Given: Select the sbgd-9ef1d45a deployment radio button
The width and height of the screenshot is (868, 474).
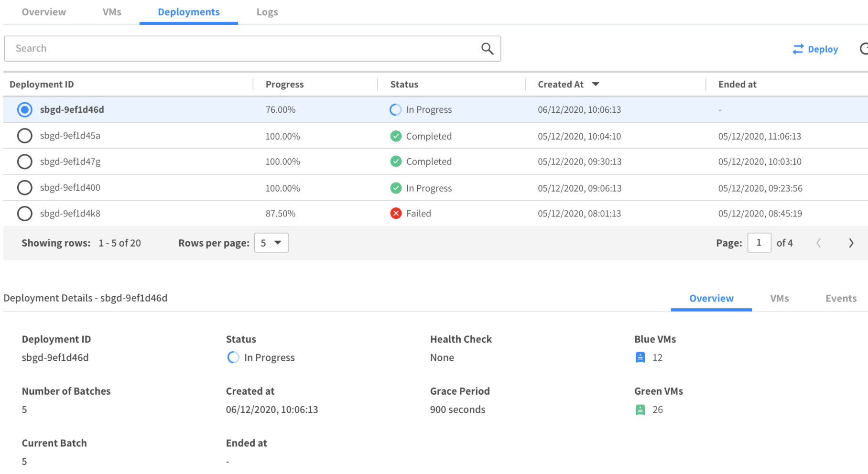Looking at the screenshot, I should [x=24, y=136].
